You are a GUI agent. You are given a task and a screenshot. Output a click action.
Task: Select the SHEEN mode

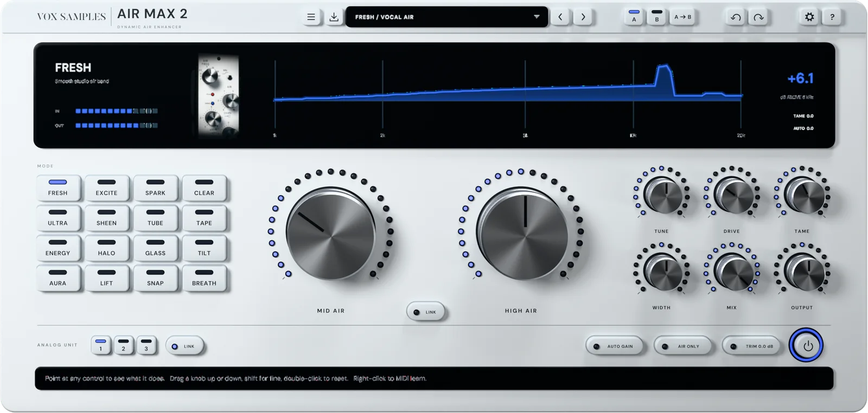coord(107,218)
